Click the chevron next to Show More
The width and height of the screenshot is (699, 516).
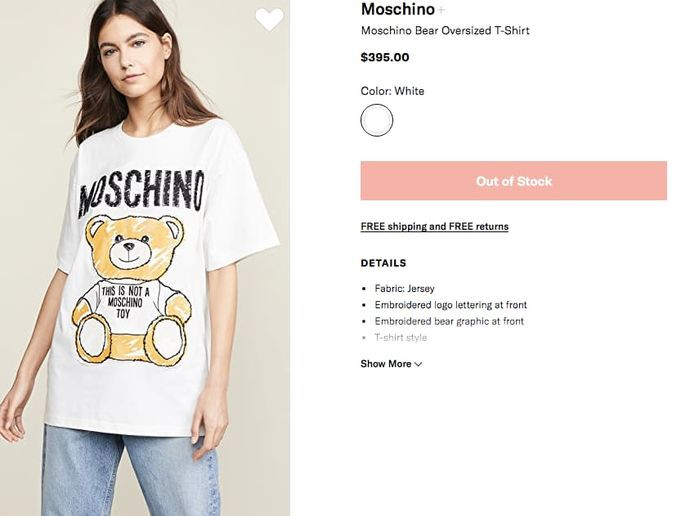pyautogui.click(x=418, y=364)
